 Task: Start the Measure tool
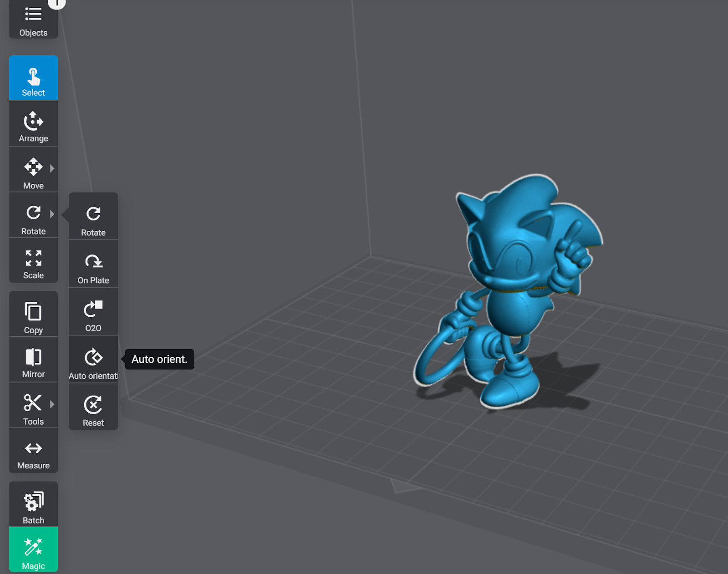pyautogui.click(x=33, y=451)
